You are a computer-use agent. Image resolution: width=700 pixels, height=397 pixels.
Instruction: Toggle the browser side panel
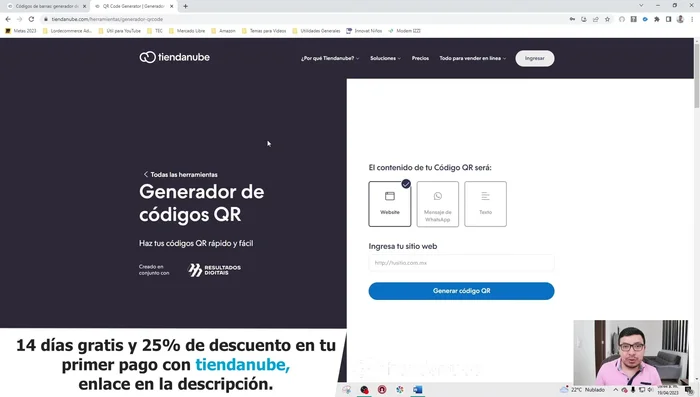tap(668, 19)
